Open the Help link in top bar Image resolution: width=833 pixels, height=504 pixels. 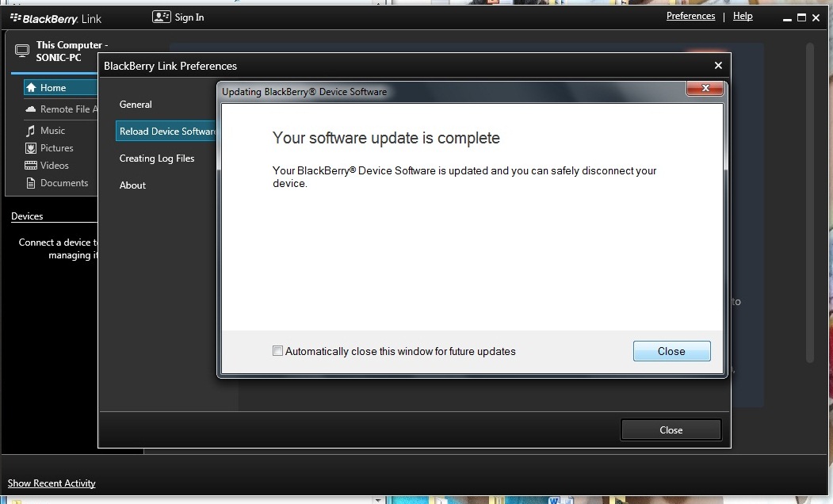click(743, 16)
